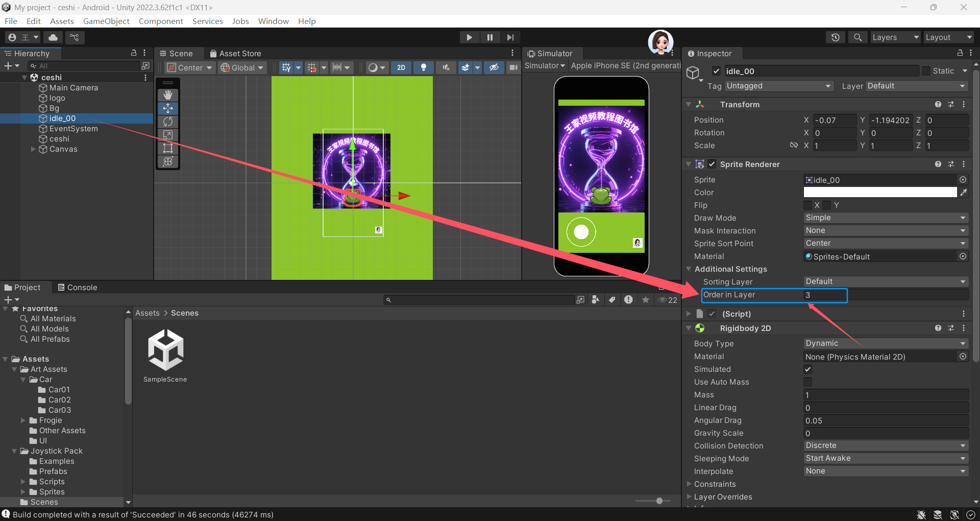Open the Tag Untagged dropdown
This screenshot has height=521, width=980.
(779, 86)
